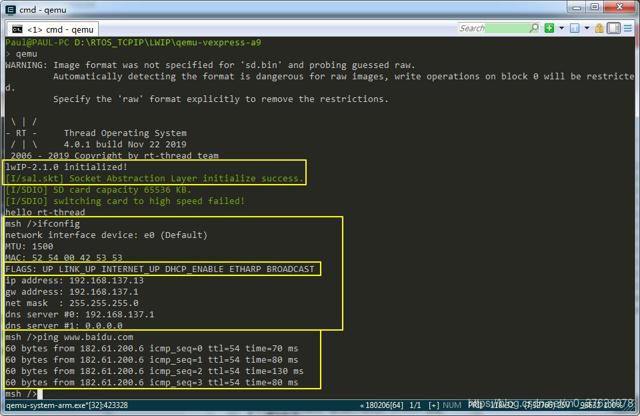Expand the dropdown arrow beside the console list icon
This screenshot has width=640, height=416.
point(587,28)
